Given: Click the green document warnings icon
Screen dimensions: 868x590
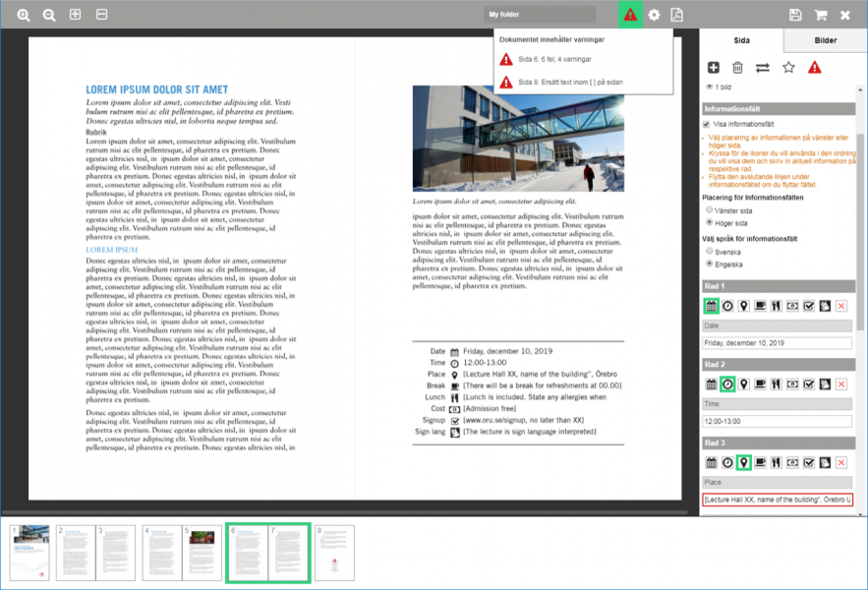Looking at the screenshot, I should click(630, 15).
